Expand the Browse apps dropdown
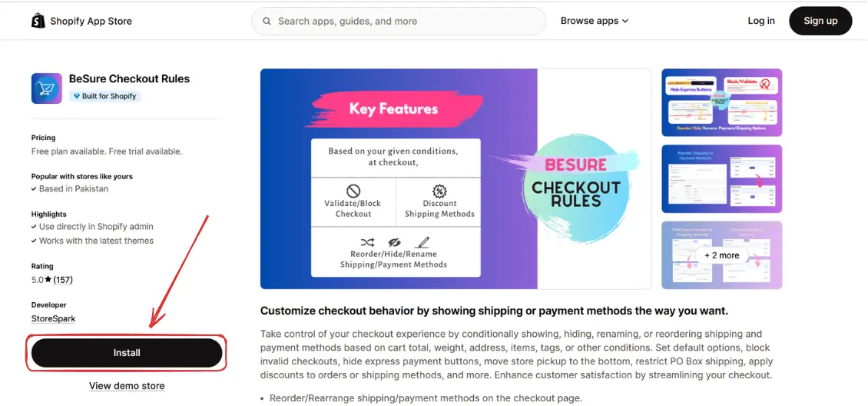The image size is (868, 406). pyautogui.click(x=595, y=21)
